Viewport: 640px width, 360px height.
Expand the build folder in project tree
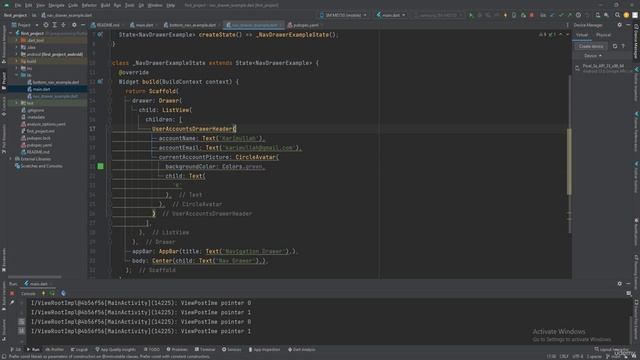17,61
